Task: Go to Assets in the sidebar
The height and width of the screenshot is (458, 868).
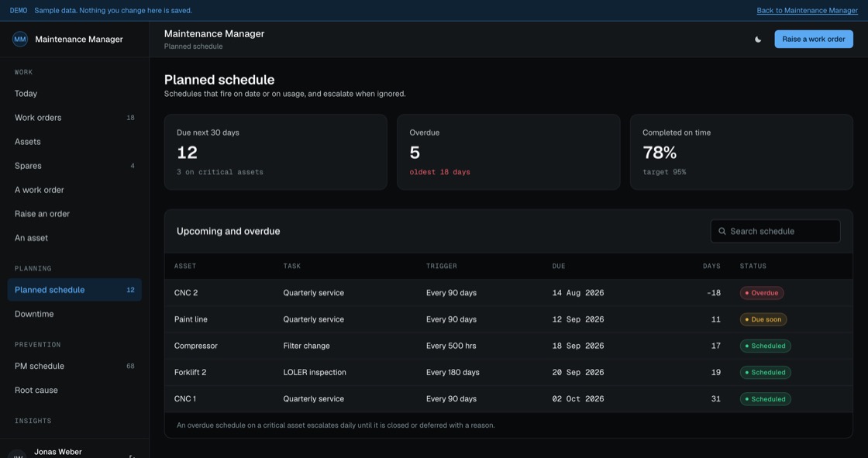Action: click(74, 142)
